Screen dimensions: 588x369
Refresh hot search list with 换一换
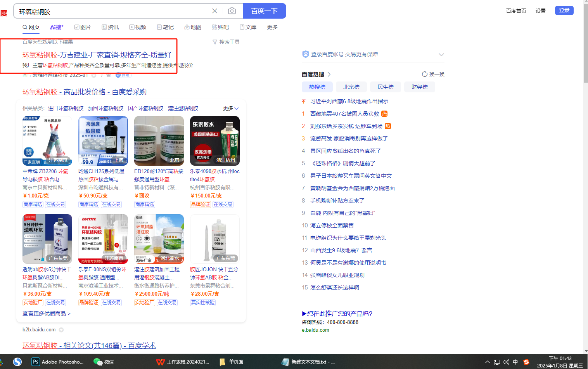(x=433, y=74)
